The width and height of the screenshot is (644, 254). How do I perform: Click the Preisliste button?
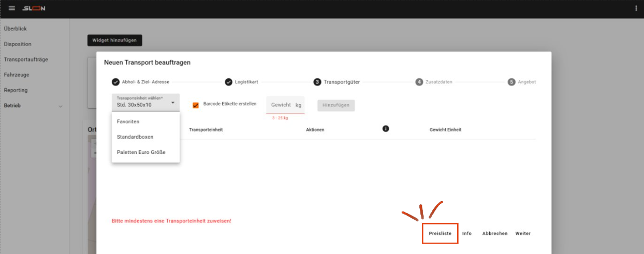pyautogui.click(x=440, y=233)
